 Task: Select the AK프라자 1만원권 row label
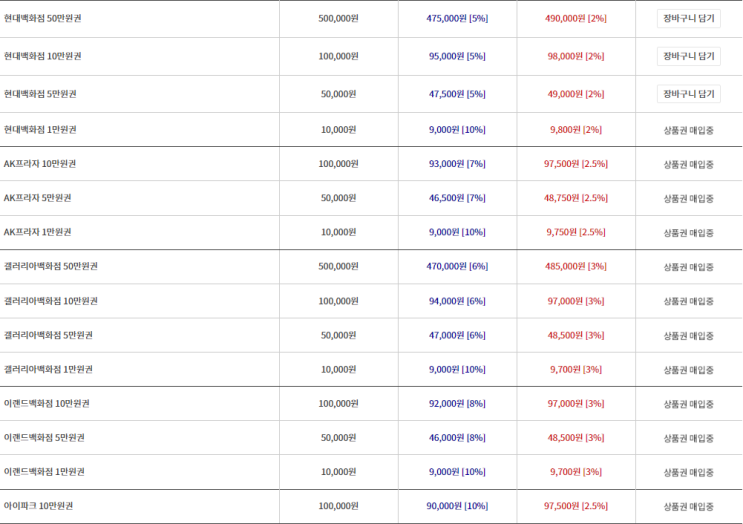point(38,232)
